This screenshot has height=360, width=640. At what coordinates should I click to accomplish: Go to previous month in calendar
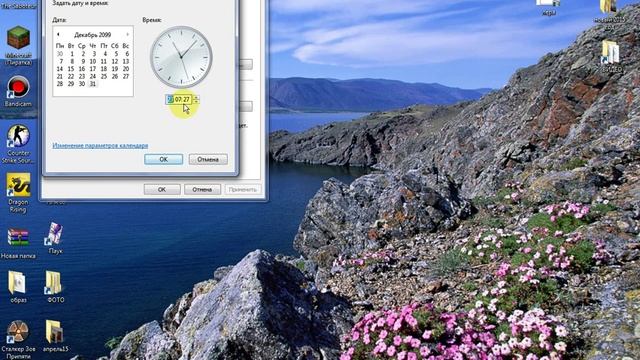pos(58,34)
